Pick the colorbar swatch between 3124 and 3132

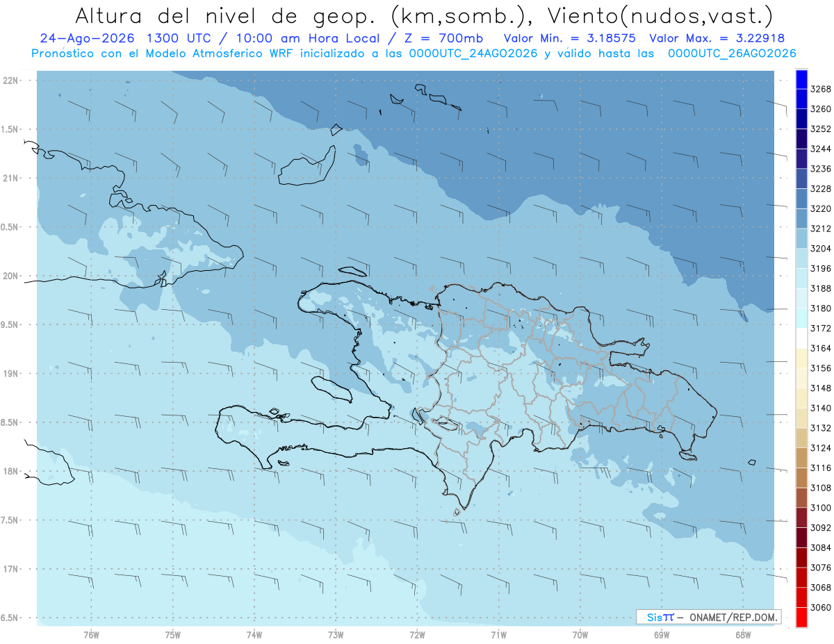click(x=801, y=438)
